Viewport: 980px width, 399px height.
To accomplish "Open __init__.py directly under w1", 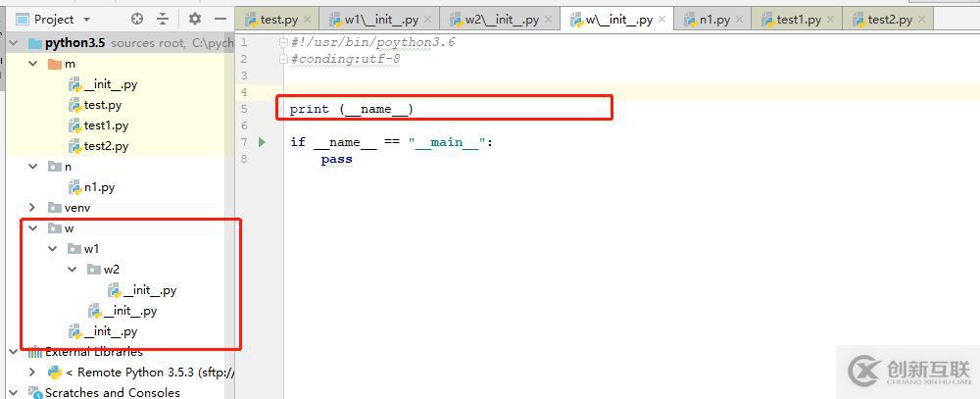I will click(130, 311).
